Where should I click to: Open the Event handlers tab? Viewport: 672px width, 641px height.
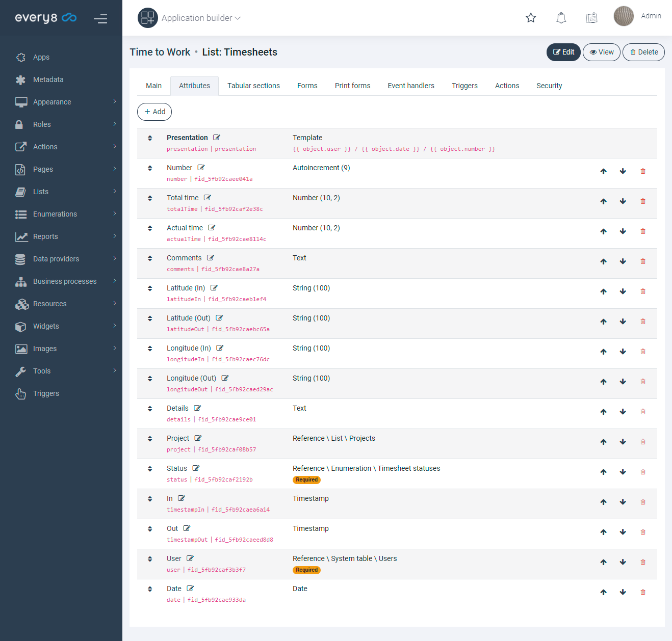[410, 86]
